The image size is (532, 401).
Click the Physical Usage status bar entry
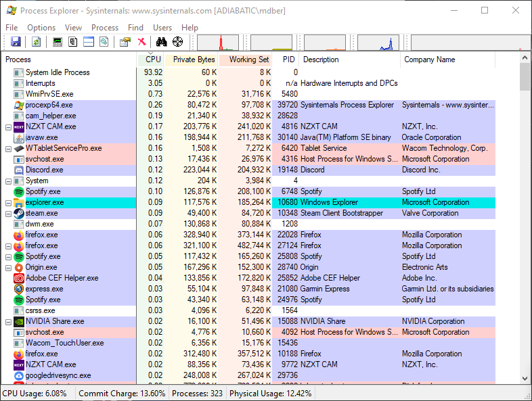(271, 394)
